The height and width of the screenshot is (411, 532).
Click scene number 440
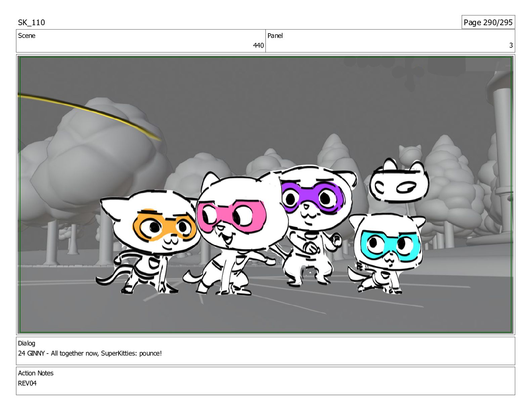click(258, 45)
